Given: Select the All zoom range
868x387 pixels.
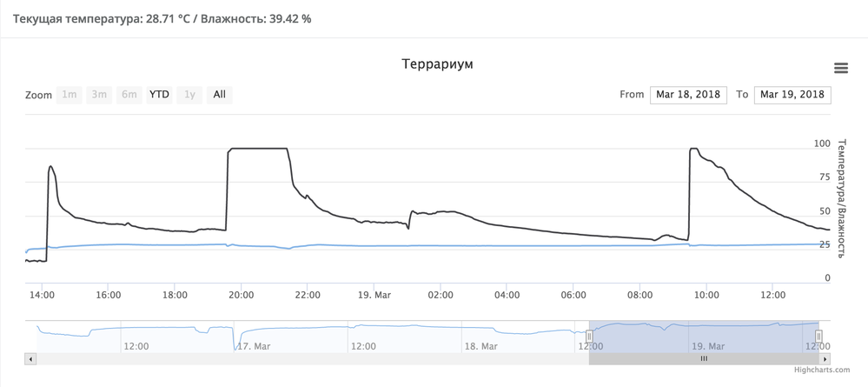Looking at the screenshot, I should tap(219, 95).
